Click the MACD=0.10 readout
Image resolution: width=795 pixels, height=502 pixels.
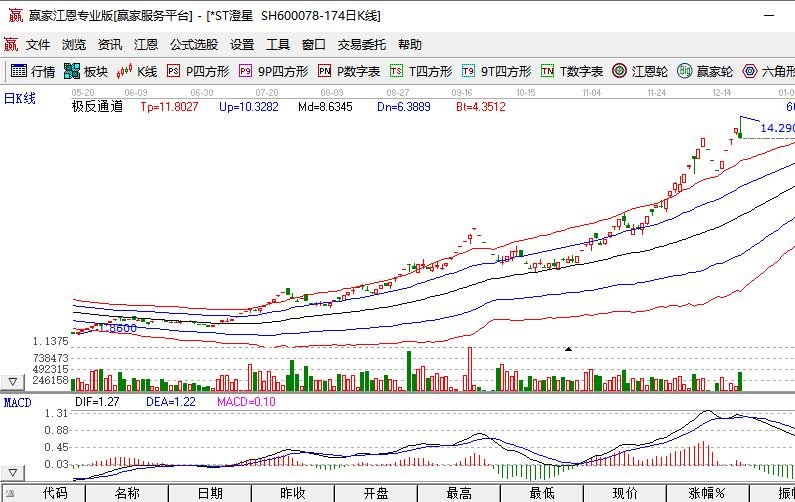coord(246,402)
